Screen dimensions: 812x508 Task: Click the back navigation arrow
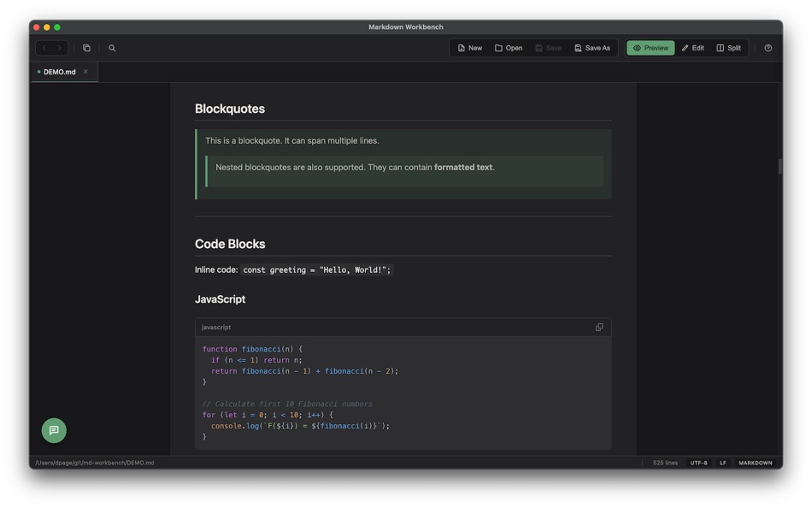coord(44,47)
